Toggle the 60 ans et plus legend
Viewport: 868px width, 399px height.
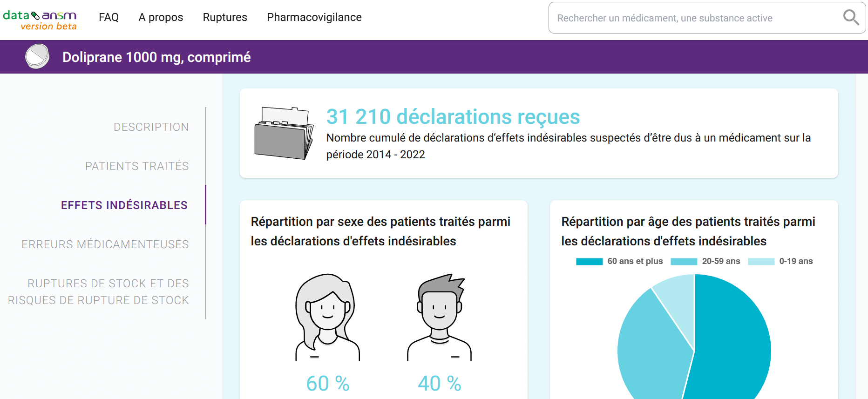coord(619,261)
